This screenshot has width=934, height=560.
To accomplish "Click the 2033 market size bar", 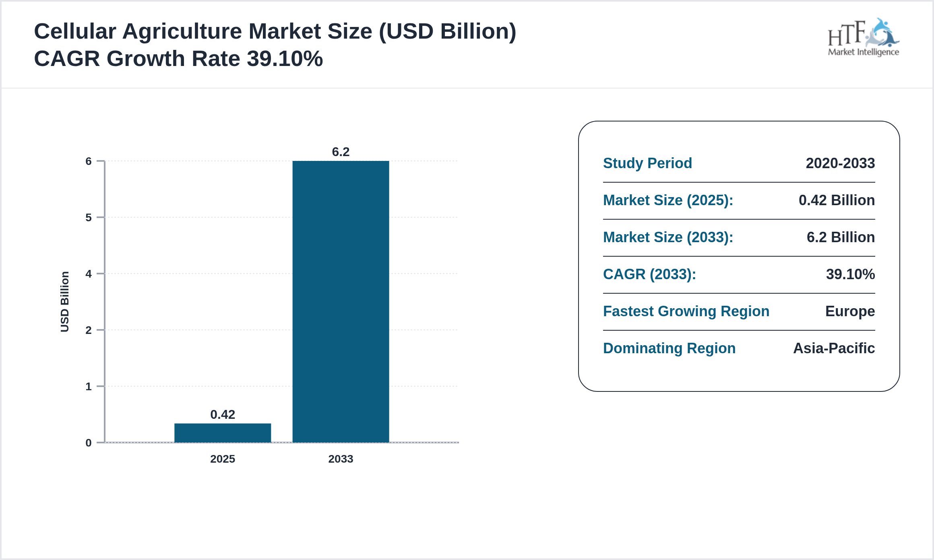I will coord(341,302).
